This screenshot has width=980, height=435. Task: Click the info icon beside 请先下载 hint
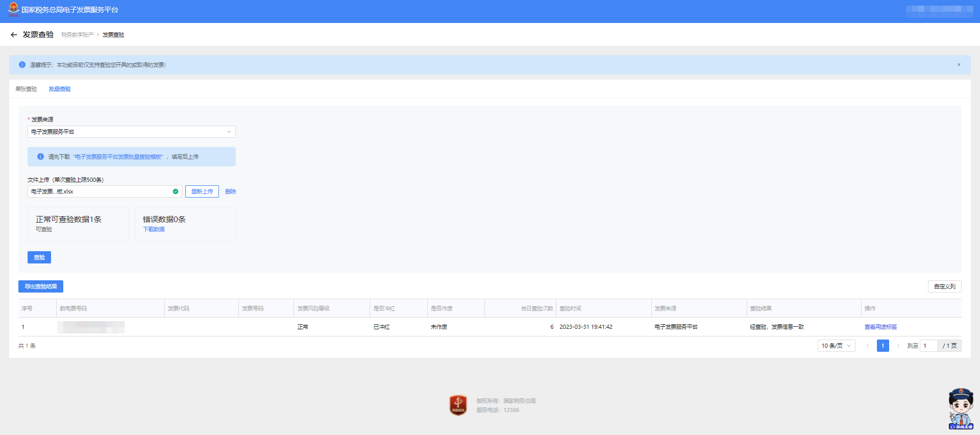point(40,157)
